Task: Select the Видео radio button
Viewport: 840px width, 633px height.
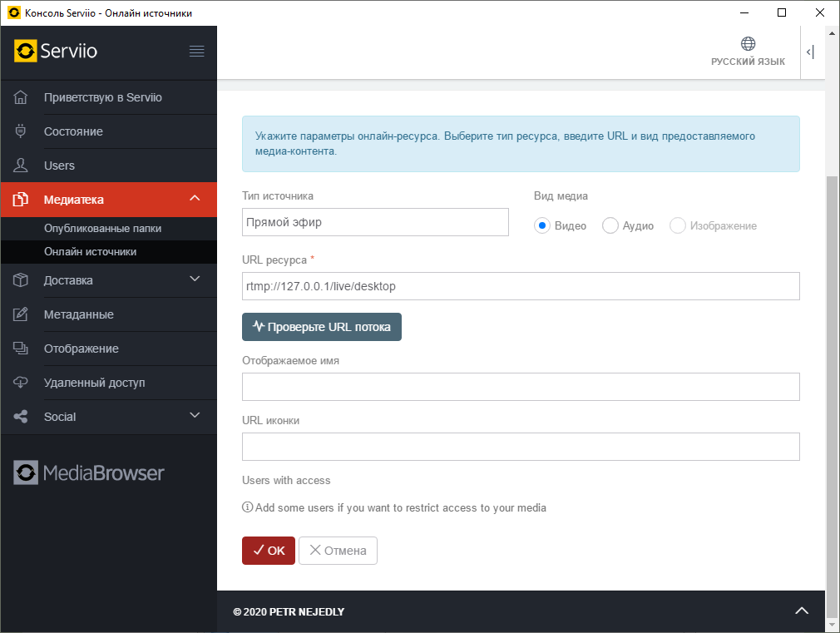Action: [x=542, y=225]
